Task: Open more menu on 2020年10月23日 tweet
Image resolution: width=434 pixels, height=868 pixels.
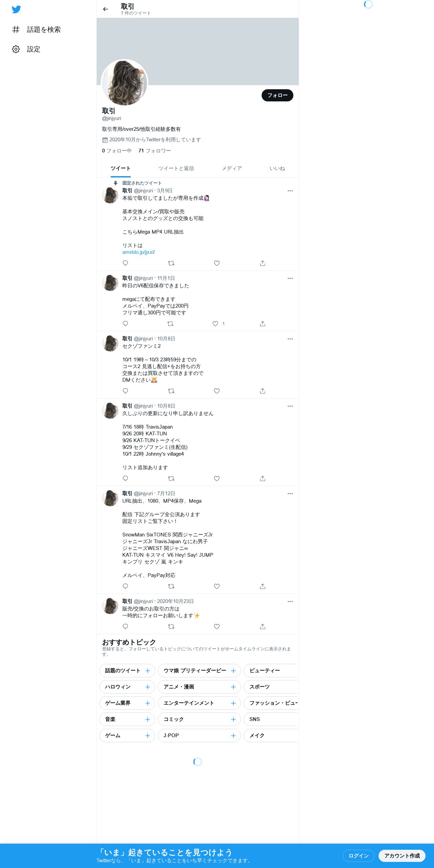Action: [290, 601]
